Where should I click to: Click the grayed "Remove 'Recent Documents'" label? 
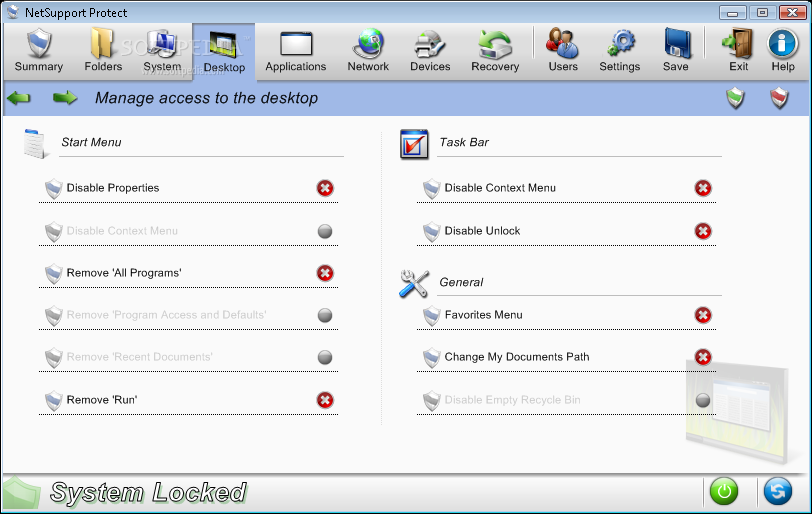pos(139,357)
